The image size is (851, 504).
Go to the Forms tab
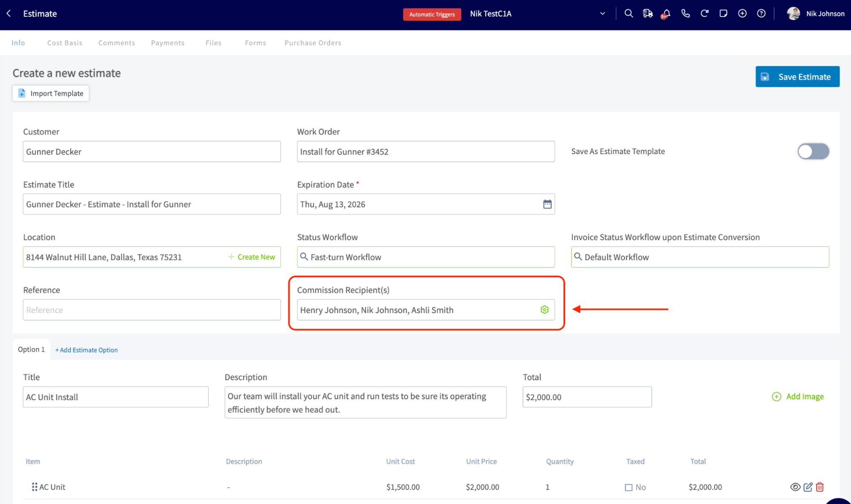[255, 43]
